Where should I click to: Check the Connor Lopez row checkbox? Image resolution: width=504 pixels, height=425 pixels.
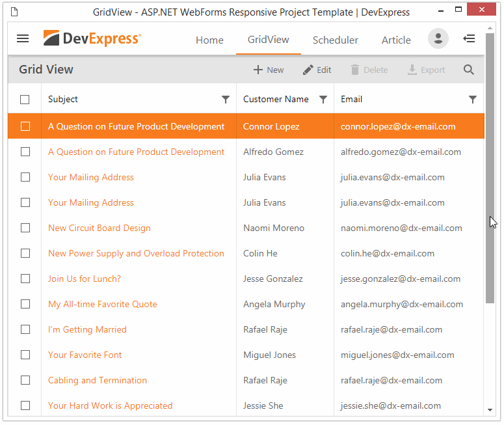tap(25, 126)
